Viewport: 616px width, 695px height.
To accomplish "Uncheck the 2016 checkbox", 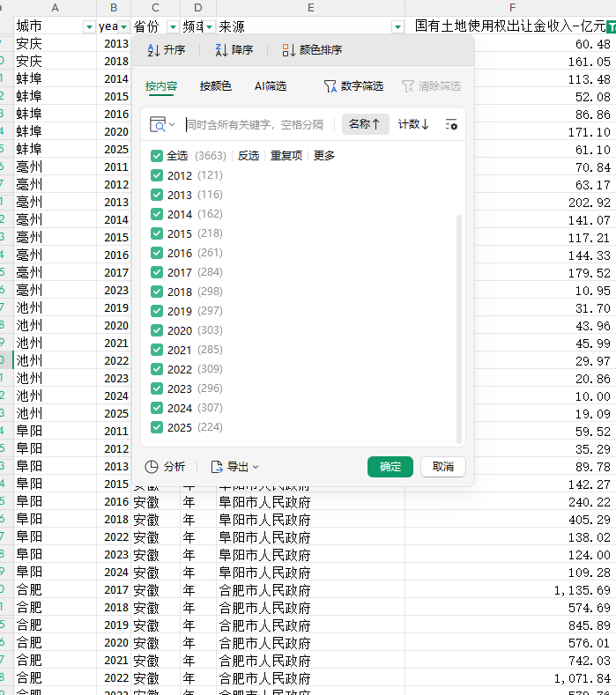I will click(157, 253).
